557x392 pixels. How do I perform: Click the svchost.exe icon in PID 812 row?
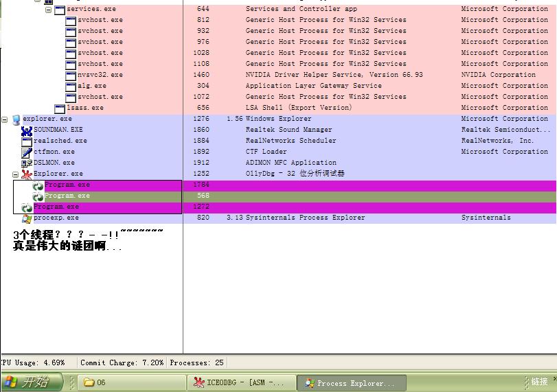(x=71, y=21)
